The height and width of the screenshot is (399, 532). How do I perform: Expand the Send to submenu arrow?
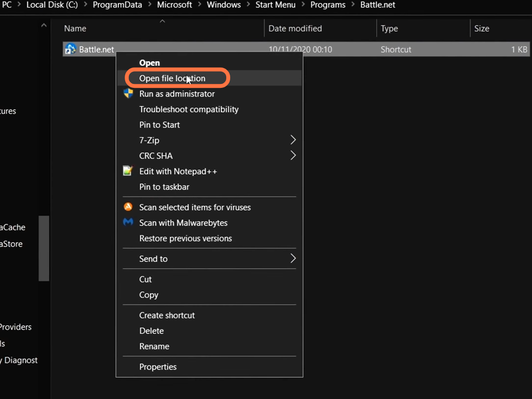(x=293, y=259)
